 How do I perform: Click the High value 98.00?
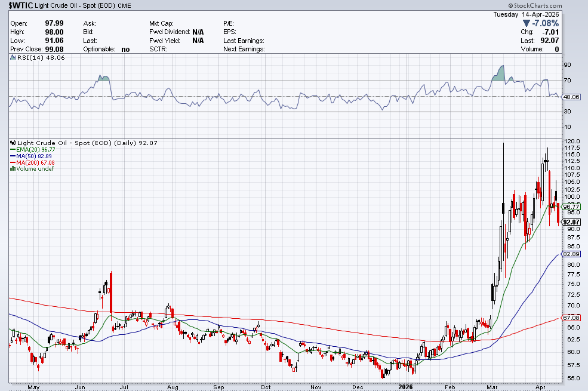tap(54, 32)
